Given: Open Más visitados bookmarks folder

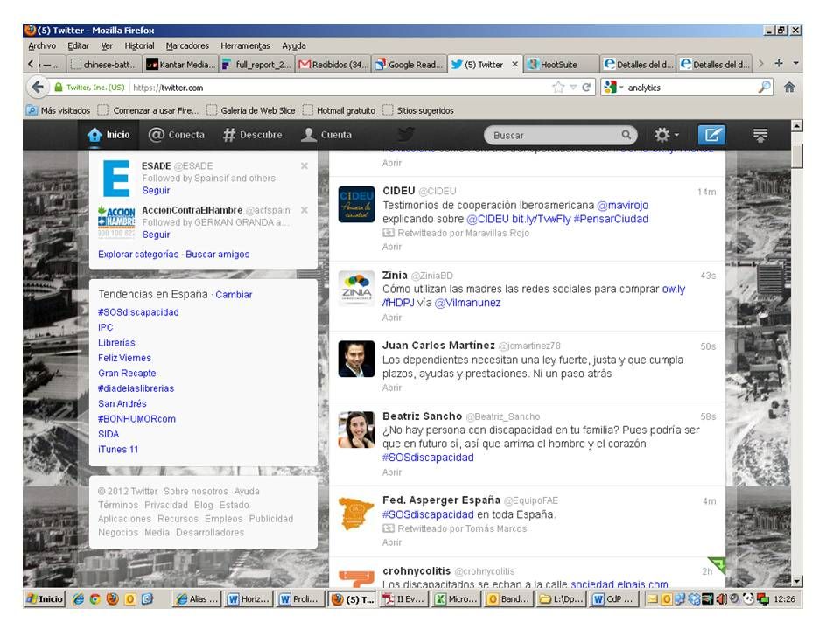Looking at the screenshot, I should point(59,110).
